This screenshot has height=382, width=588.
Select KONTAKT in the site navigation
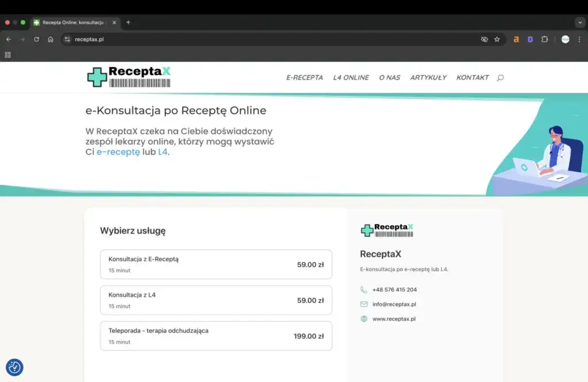[472, 78]
